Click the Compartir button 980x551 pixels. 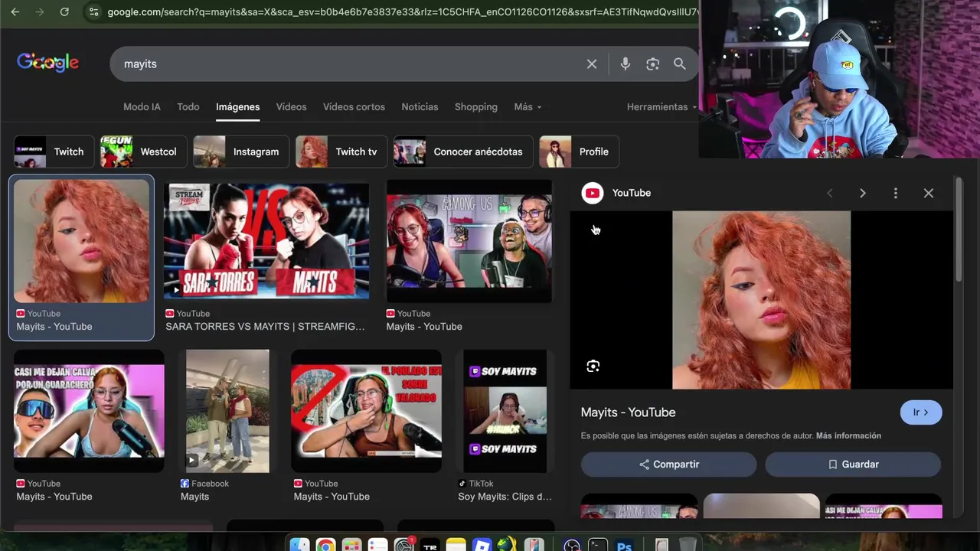[x=668, y=465]
